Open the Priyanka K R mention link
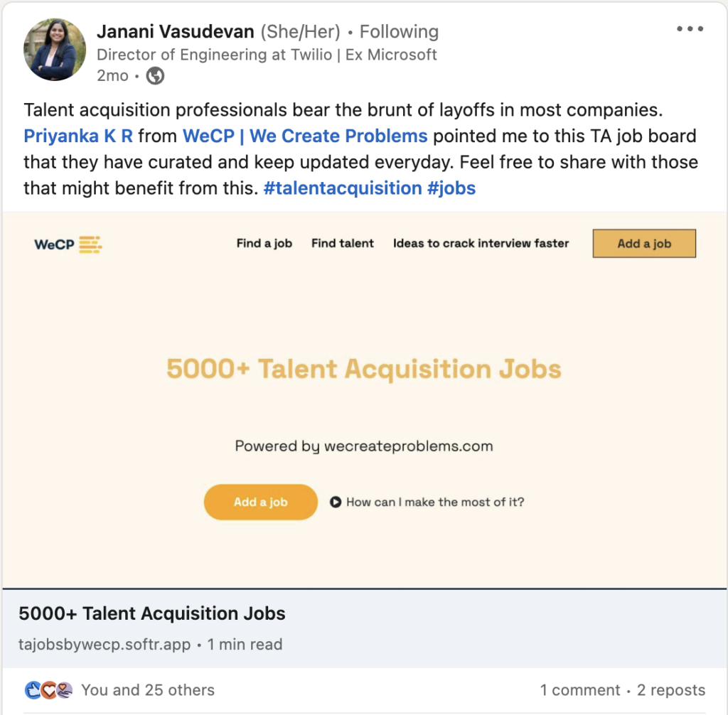The width and height of the screenshot is (728, 715). pyautogui.click(x=78, y=136)
